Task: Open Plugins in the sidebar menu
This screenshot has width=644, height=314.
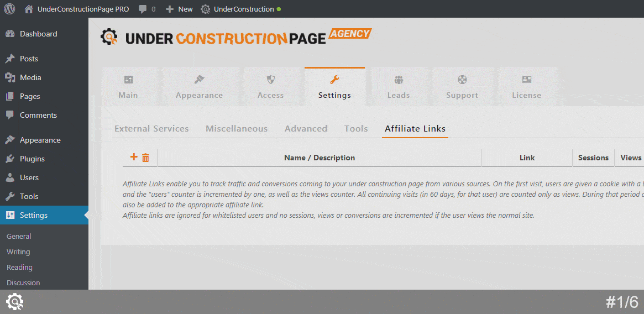Action: pyautogui.click(x=32, y=159)
